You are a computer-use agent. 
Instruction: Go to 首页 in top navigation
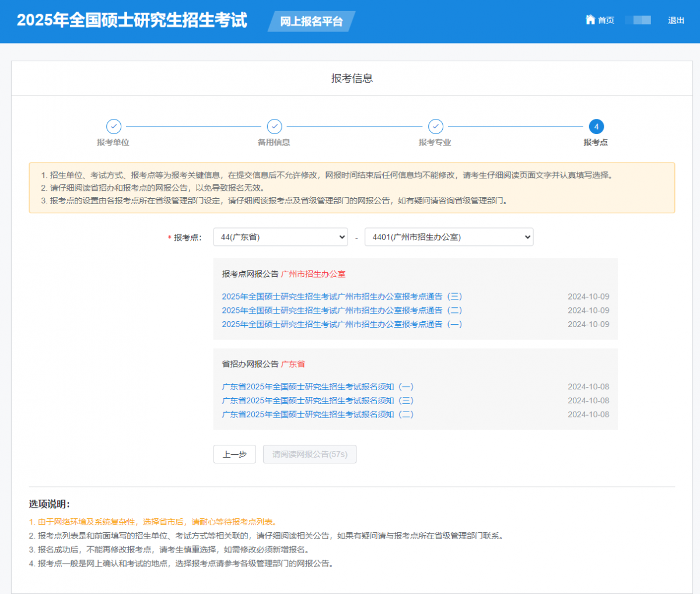click(x=606, y=20)
